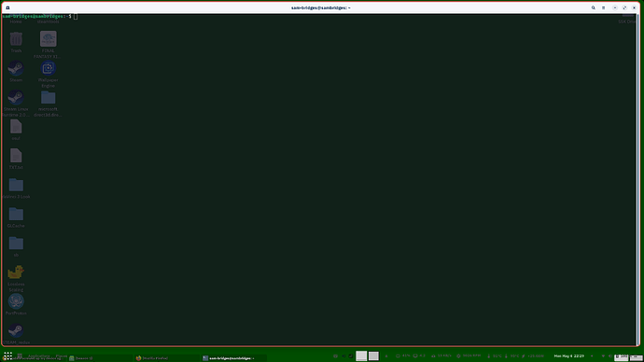Open the terminal hamburger menu
The width and height of the screenshot is (644, 362).
click(x=603, y=7)
